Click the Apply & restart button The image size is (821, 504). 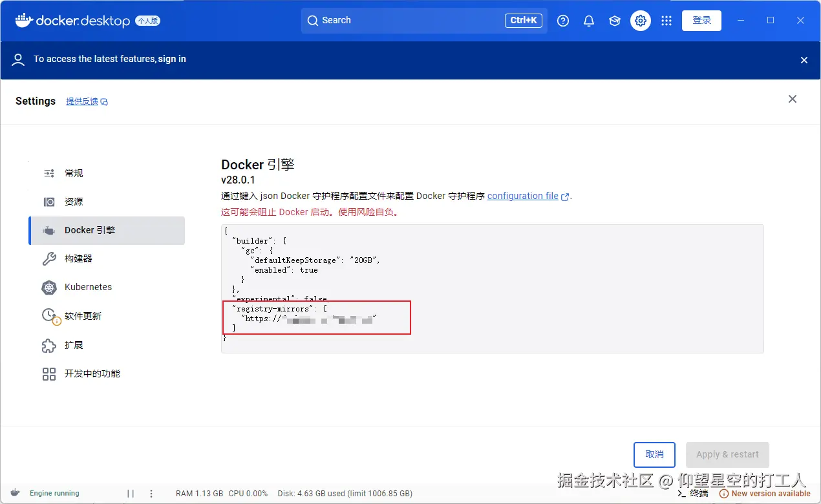(727, 454)
